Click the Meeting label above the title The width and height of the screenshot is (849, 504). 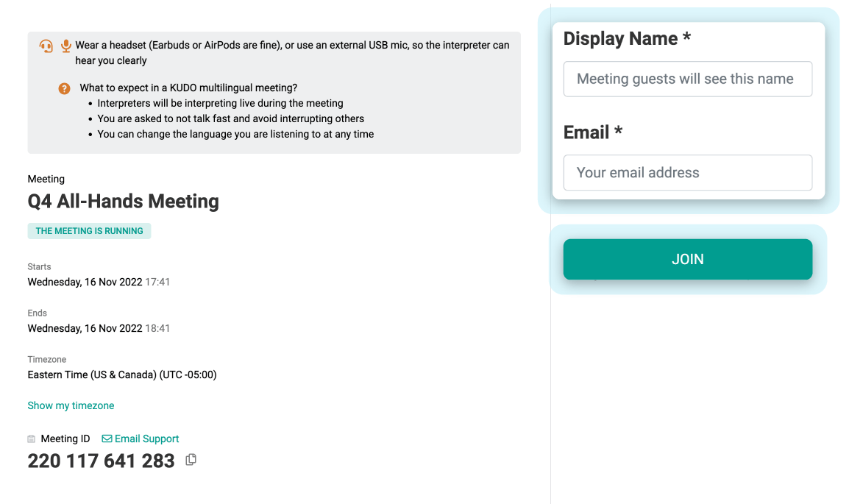pos(46,179)
